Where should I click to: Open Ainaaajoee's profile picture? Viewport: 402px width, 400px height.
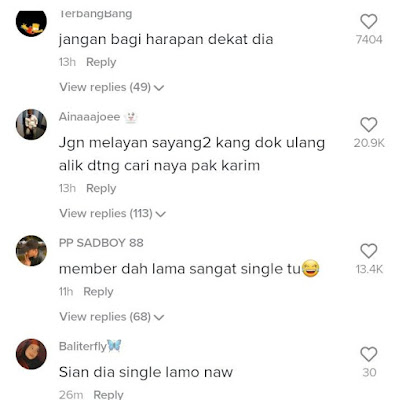pyautogui.click(x=31, y=124)
